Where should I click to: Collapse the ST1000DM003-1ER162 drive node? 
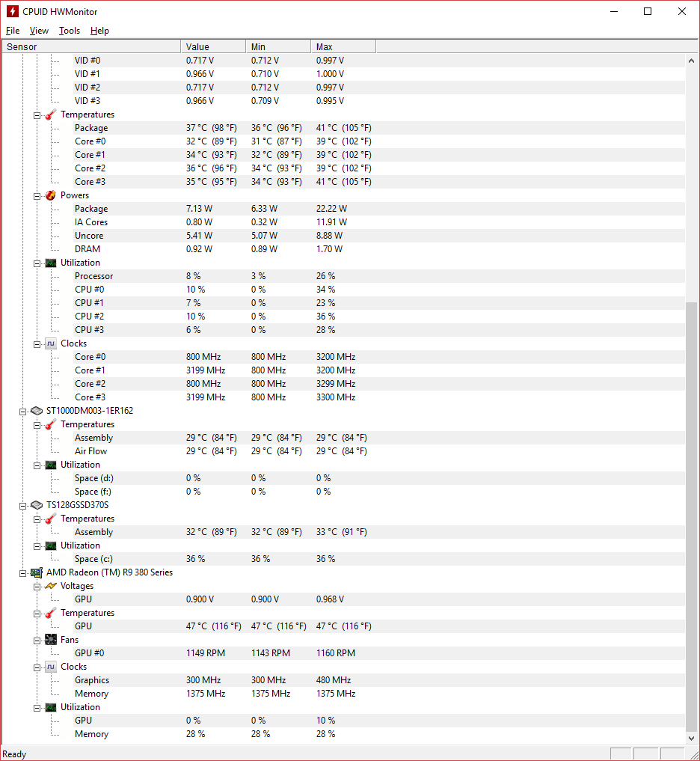click(22, 412)
